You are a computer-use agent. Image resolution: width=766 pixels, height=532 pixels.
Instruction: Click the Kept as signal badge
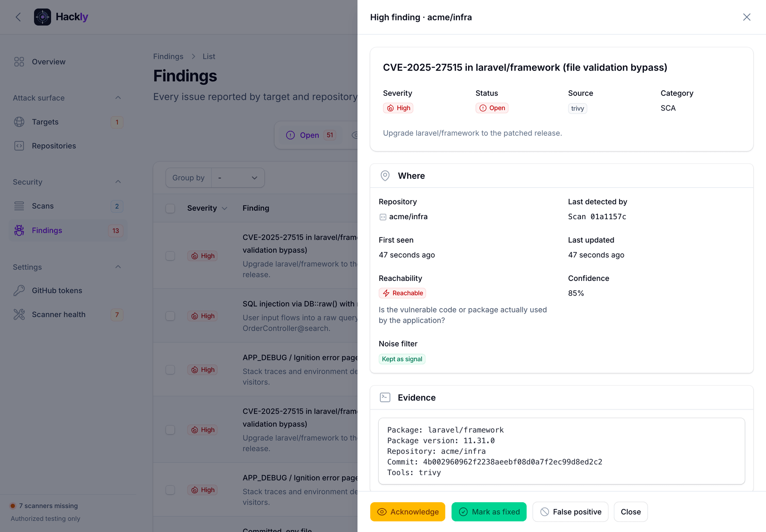pyautogui.click(x=402, y=359)
